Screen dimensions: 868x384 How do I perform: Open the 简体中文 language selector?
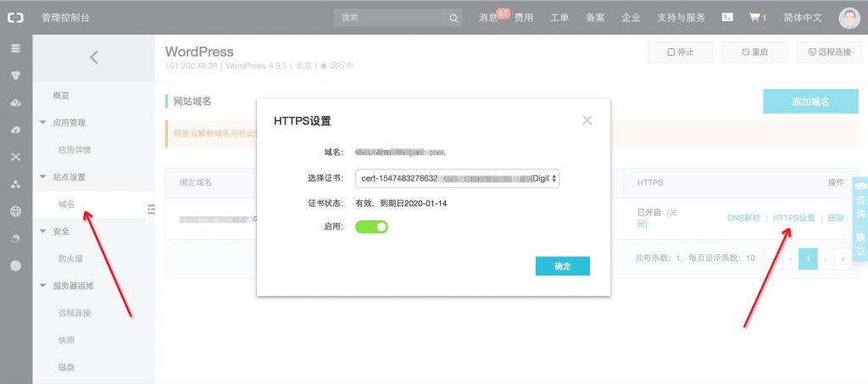803,18
